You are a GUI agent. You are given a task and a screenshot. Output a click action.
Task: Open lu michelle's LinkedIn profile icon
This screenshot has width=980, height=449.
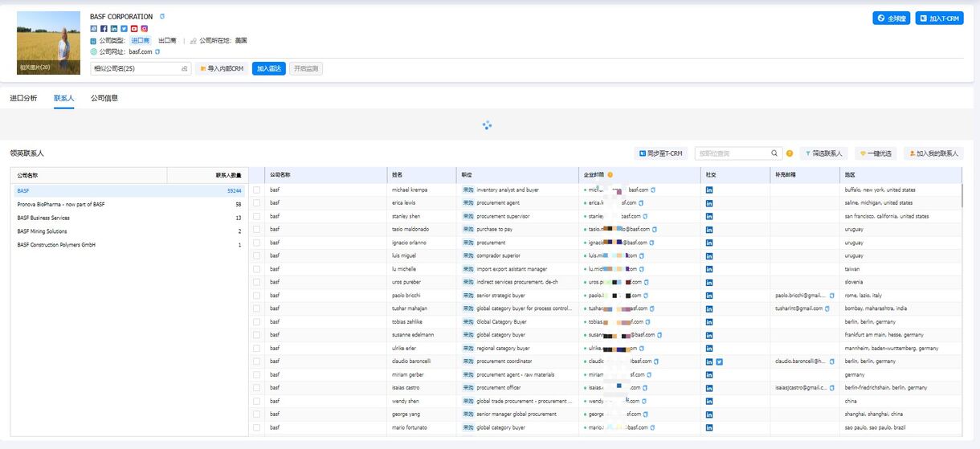(709, 269)
